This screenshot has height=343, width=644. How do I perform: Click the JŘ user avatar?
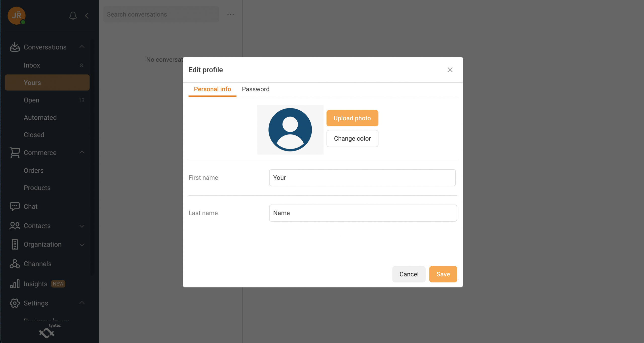[x=17, y=16]
